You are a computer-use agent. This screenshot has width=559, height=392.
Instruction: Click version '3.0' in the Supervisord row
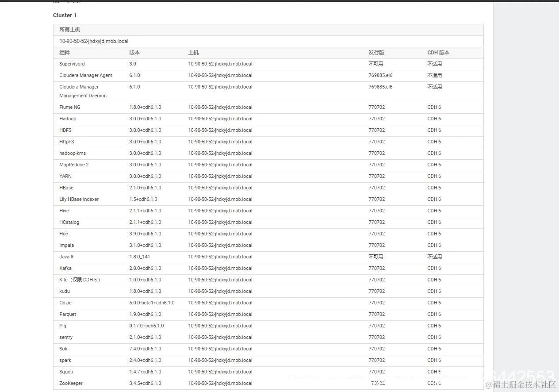[x=133, y=64]
